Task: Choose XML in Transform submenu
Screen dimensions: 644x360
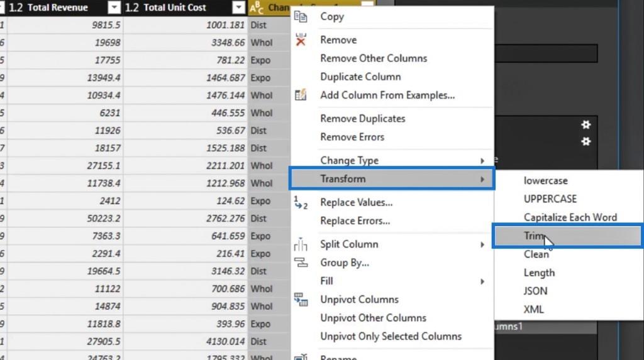Action: pos(533,310)
